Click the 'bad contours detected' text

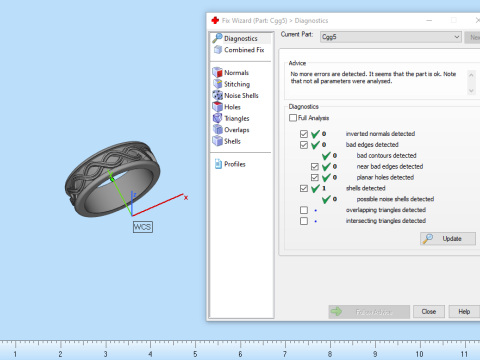coord(386,155)
